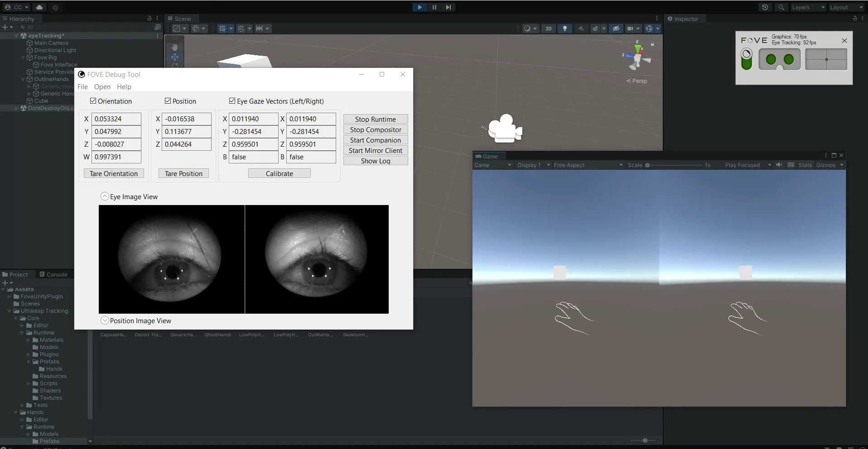
Task: Open the Free Aspect dropdown
Action: pyautogui.click(x=588, y=165)
